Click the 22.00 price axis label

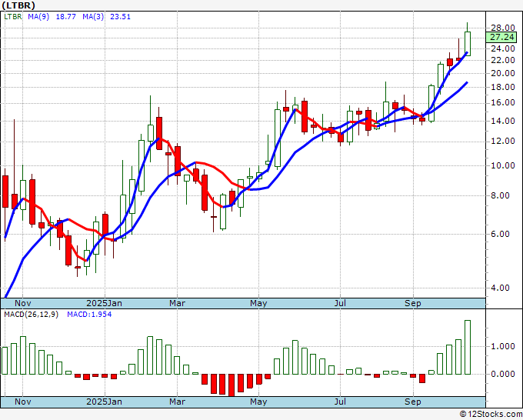click(503, 60)
